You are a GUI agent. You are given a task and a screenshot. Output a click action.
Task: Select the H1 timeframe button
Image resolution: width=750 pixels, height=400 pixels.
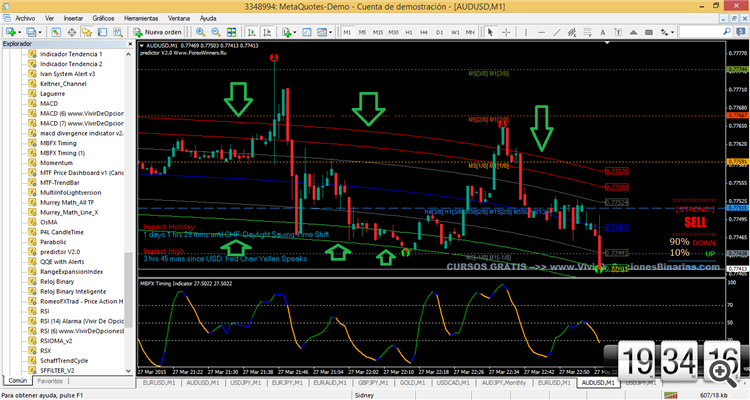pos(408,32)
